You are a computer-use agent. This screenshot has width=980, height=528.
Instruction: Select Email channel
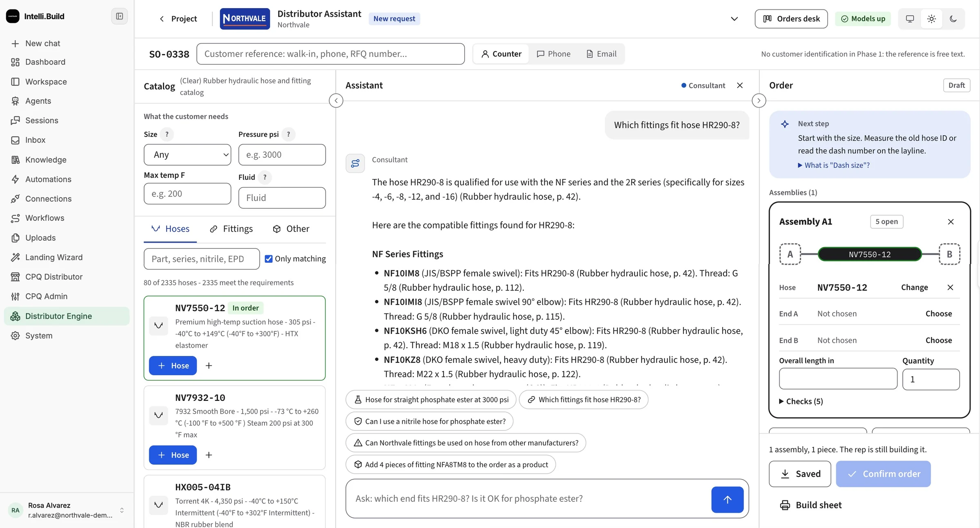601,54
